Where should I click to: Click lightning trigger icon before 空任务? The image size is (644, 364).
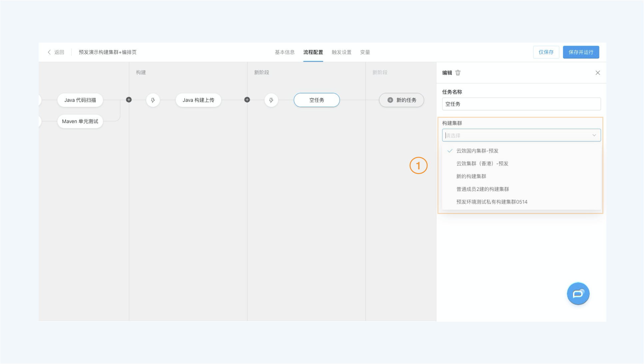(271, 100)
